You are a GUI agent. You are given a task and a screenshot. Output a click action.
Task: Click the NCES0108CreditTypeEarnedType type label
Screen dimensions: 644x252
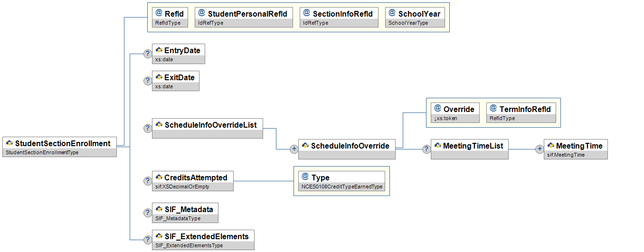(x=341, y=187)
